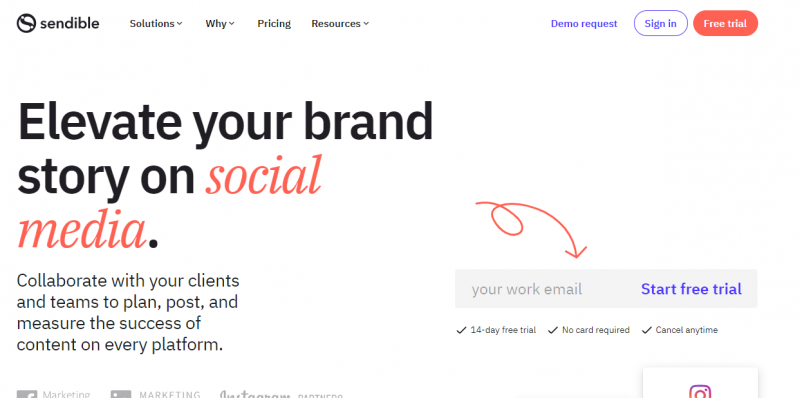Click the checkmark beside No card required
The image size is (800, 398).
click(553, 330)
